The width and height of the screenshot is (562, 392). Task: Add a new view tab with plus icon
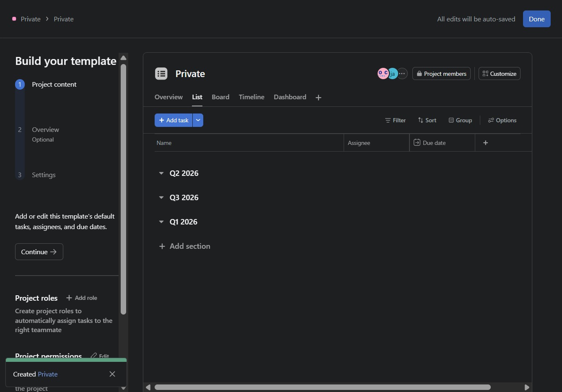tap(319, 97)
